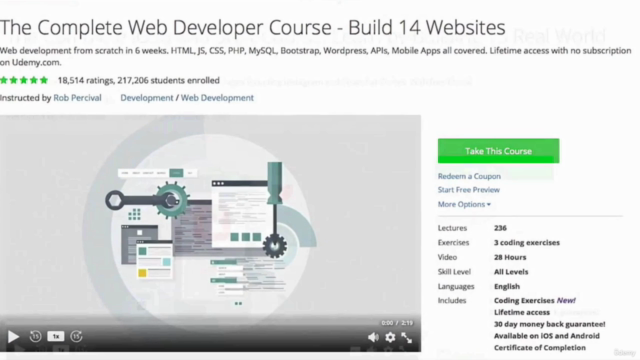Click "3 coding exercises" text
The width and height of the screenshot is (640, 360).
pos(527,243)
